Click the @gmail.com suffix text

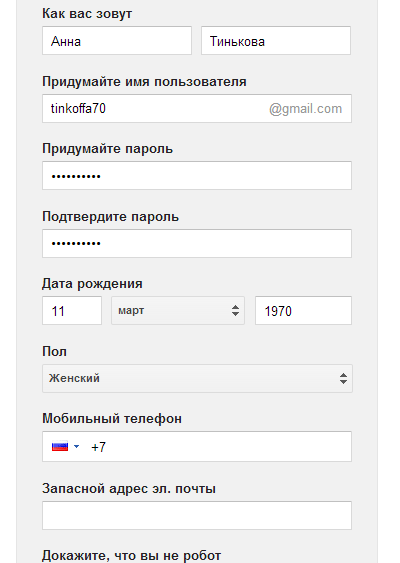pos(305,109)
